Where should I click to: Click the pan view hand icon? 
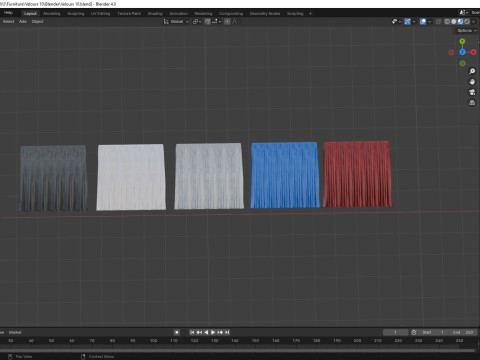[x=472, y=82]
